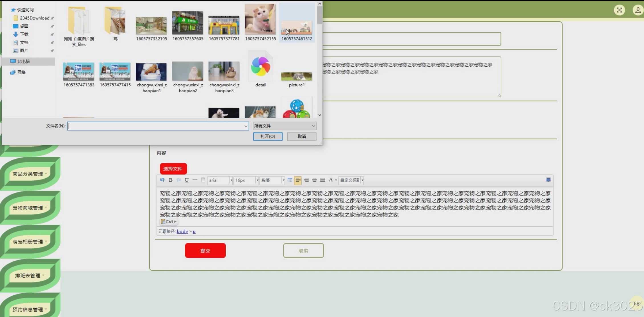644x317 pixels.
Task: Click the insert table icon
Action: (x=290, y=180)
